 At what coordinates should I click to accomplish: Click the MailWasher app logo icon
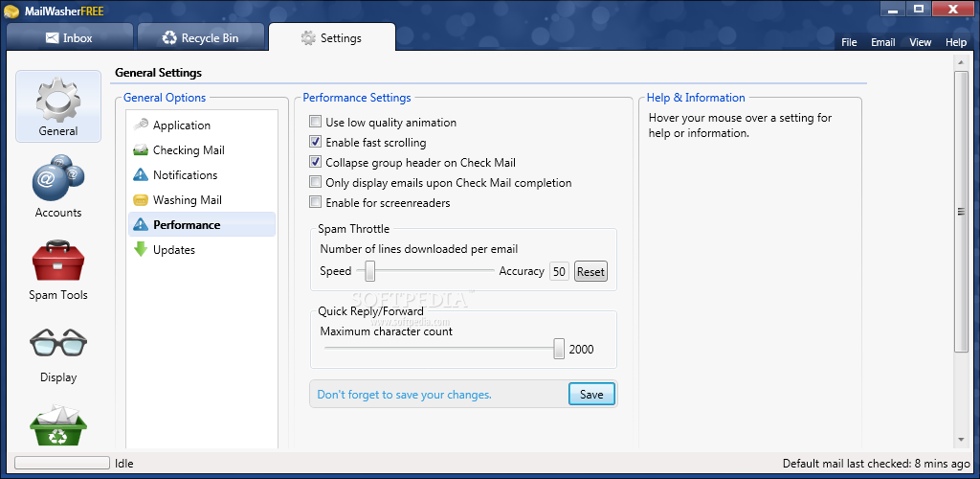[x=11, y=11]
